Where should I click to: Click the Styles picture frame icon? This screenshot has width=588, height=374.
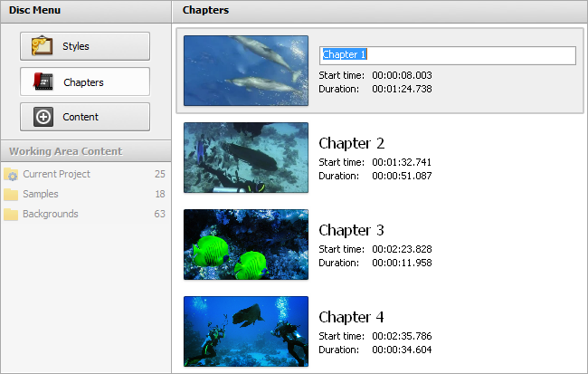[42, 46]
